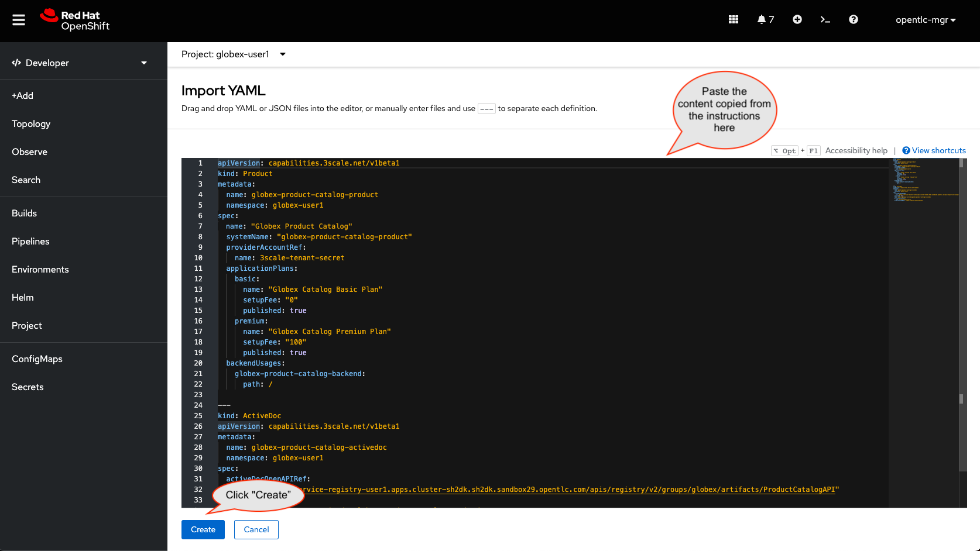Click the F1 key hint
980x551 pixels.
click(813, 151)
